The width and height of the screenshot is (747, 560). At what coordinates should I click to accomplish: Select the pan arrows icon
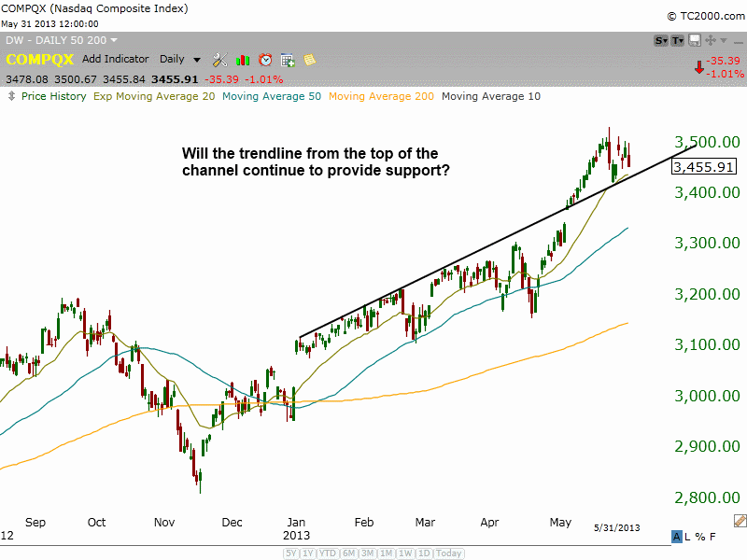point(711,39)
